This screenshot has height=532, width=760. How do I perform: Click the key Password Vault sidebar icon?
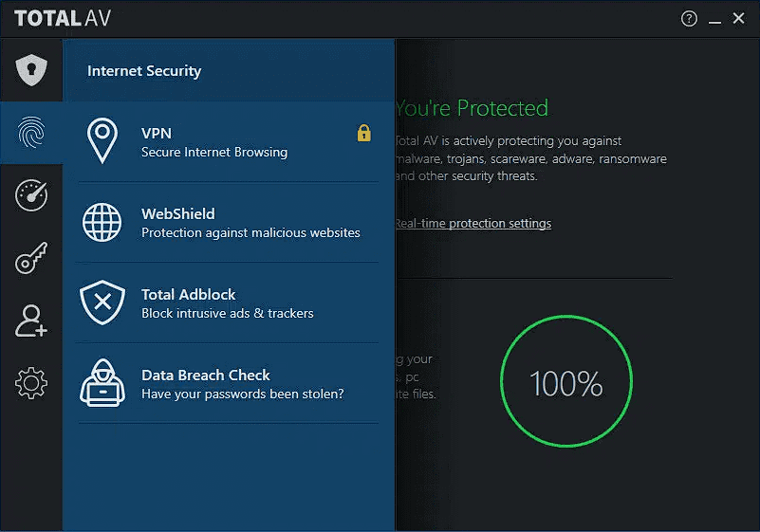coord(31,258)
